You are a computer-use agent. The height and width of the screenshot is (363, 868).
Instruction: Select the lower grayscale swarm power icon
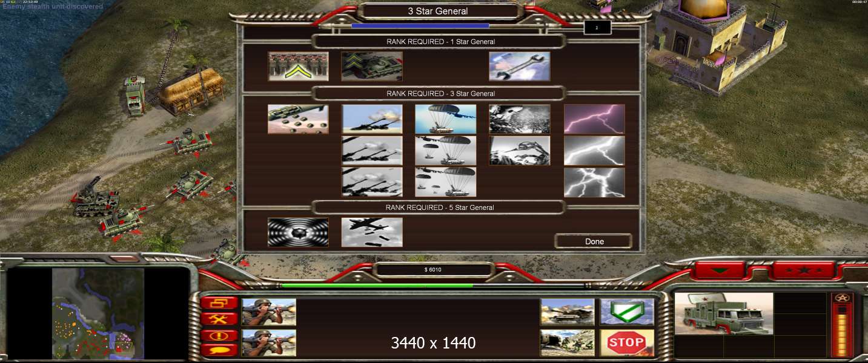point(520,151)
